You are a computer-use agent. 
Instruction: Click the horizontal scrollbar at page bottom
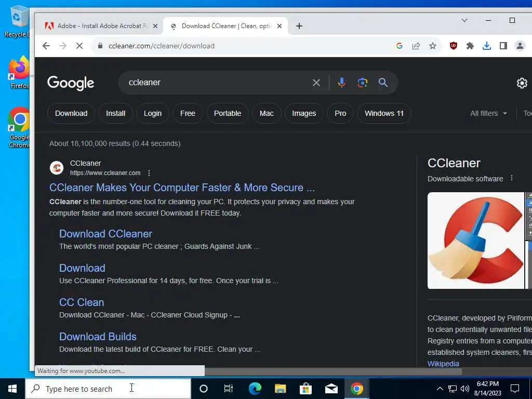pos(332,371)
